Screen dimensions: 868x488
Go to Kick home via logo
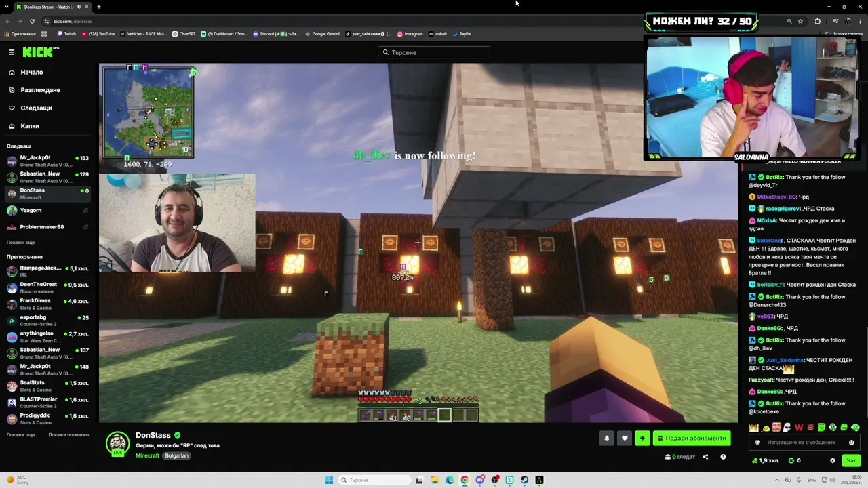coord(40,52)
